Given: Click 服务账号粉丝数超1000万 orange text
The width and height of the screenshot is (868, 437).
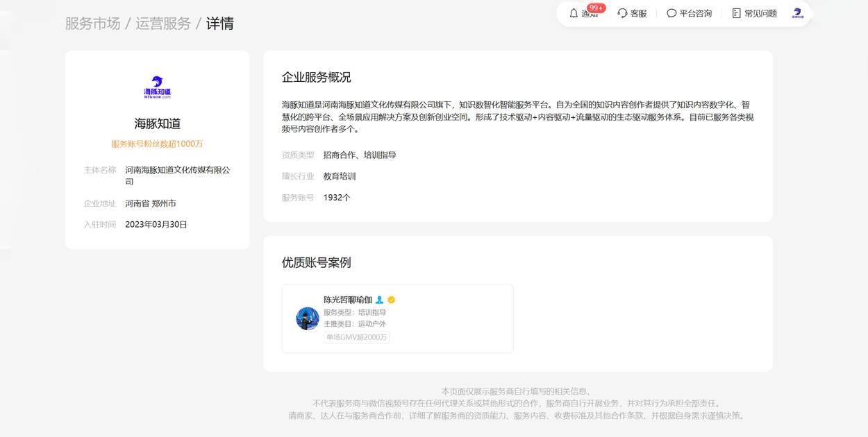Looking at the screenshot, I should point(158,144).
